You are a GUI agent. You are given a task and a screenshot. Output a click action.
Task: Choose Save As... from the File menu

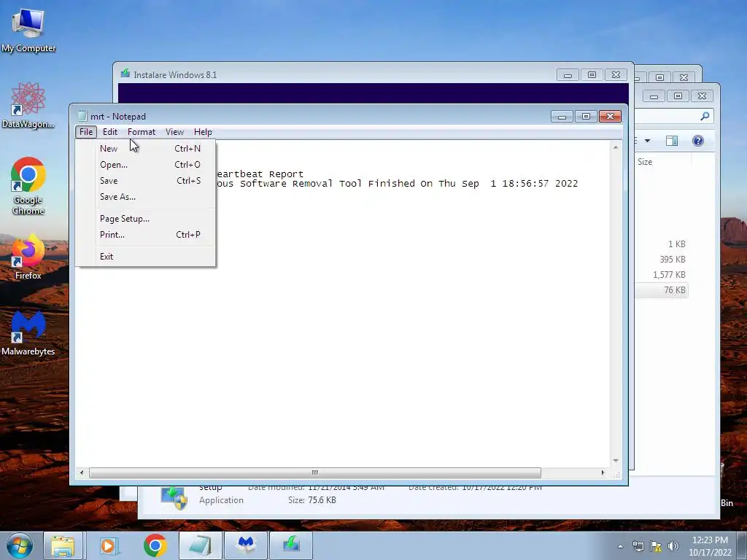[x=145, y=197]
